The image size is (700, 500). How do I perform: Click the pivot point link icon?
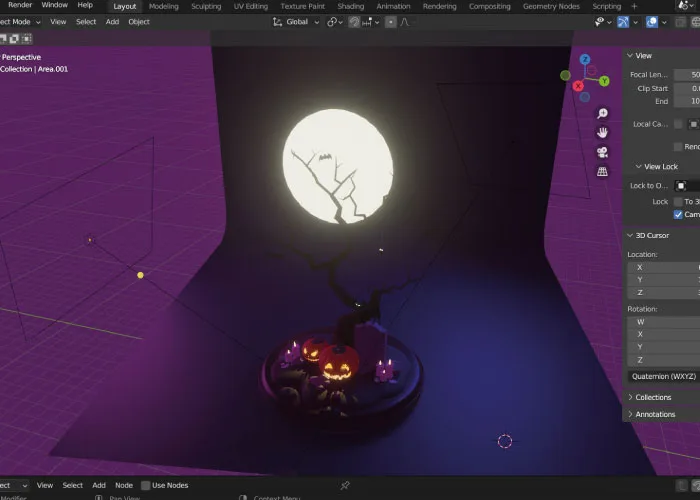coord(332,22)
